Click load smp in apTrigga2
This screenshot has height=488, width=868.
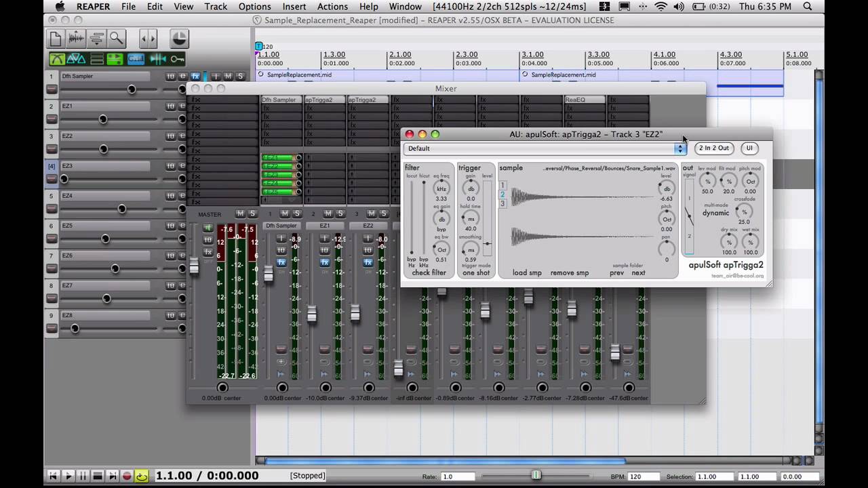(x=527, y=273)
